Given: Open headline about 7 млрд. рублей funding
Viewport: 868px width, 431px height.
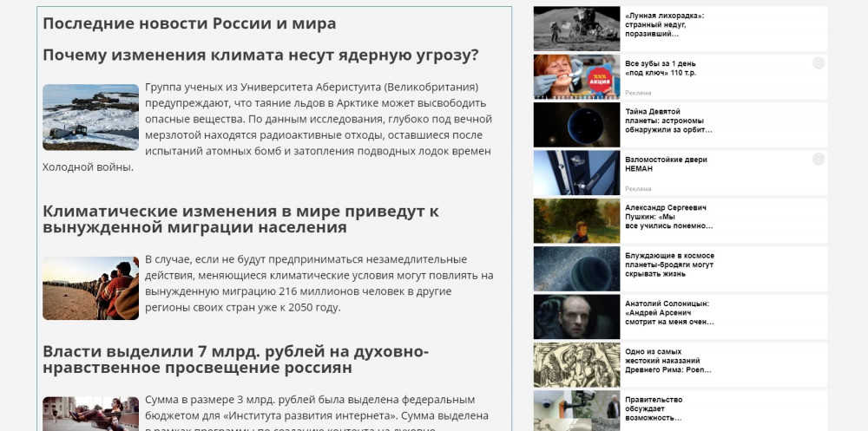Looking at the screenshot, I should click(x=236, y=360).
